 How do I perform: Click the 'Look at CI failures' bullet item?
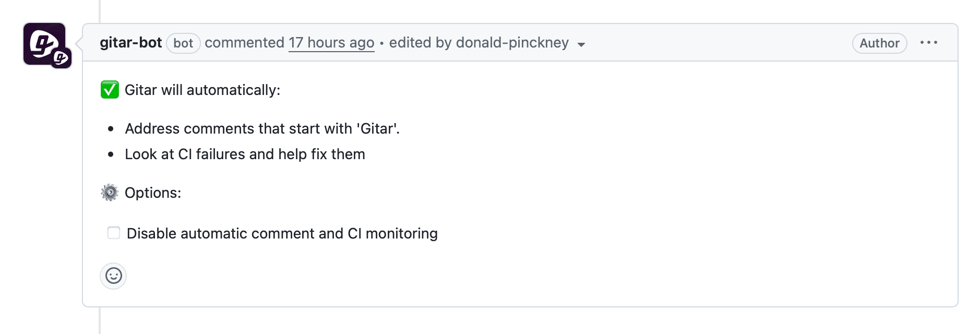[245, 154]
